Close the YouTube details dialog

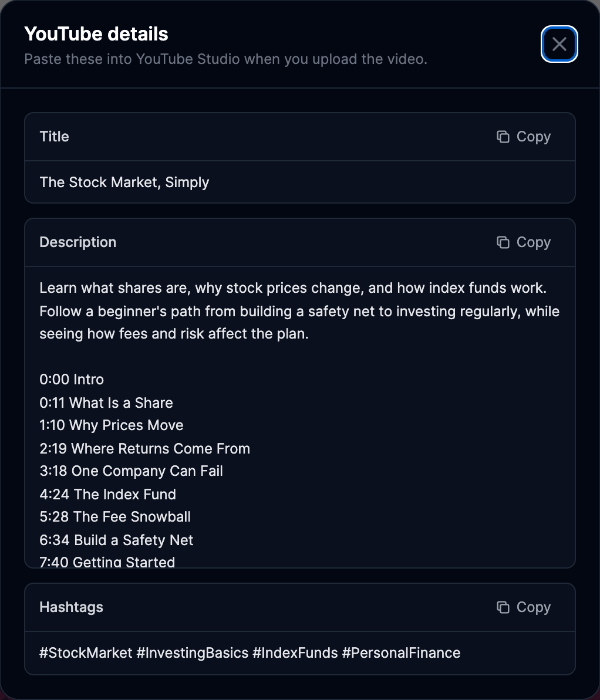click(x=559, y=44)
